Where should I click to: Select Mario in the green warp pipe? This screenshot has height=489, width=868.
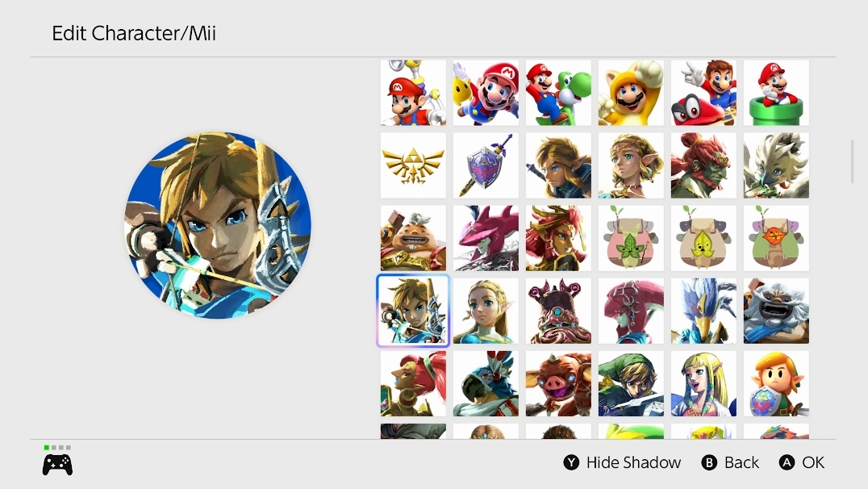point(776,93)
